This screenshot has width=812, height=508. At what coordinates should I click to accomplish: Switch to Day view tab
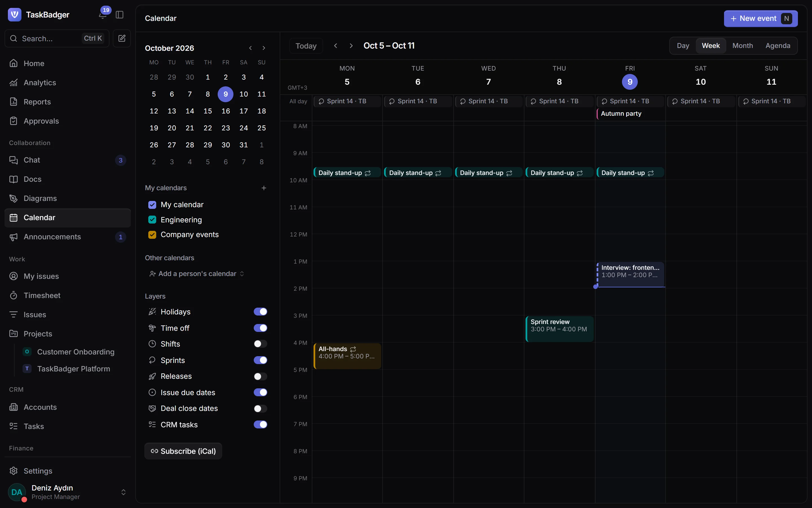point(683,46)
